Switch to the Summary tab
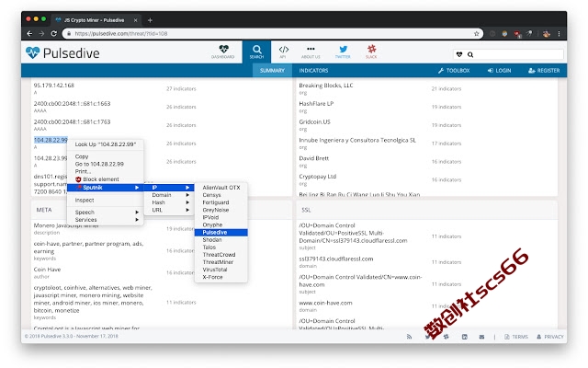Screen dimensions: 588x368 (x=272, y=71)
